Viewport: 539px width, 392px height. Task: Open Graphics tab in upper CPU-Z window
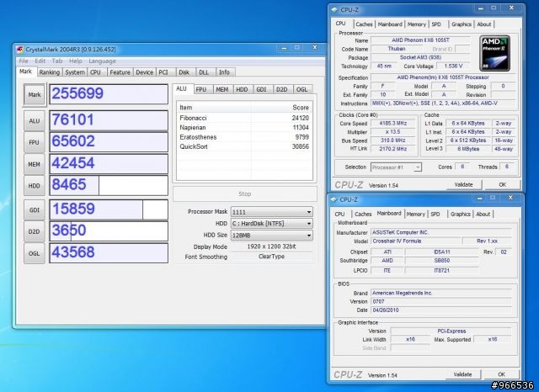pyautogui.click(x=462, y=24)
